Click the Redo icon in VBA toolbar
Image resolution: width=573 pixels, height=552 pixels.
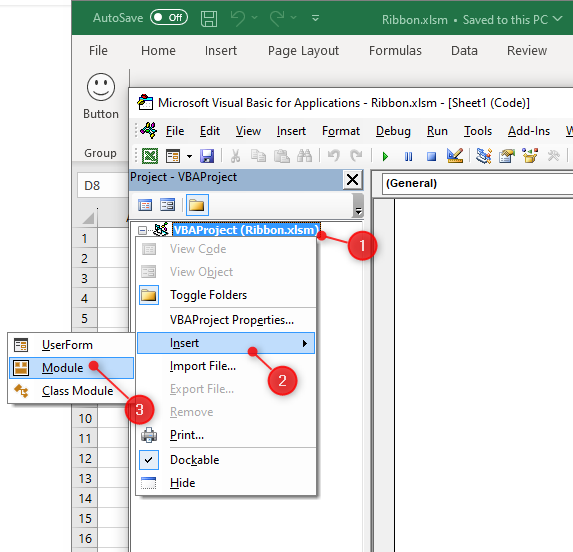click(x=356, y=156)
